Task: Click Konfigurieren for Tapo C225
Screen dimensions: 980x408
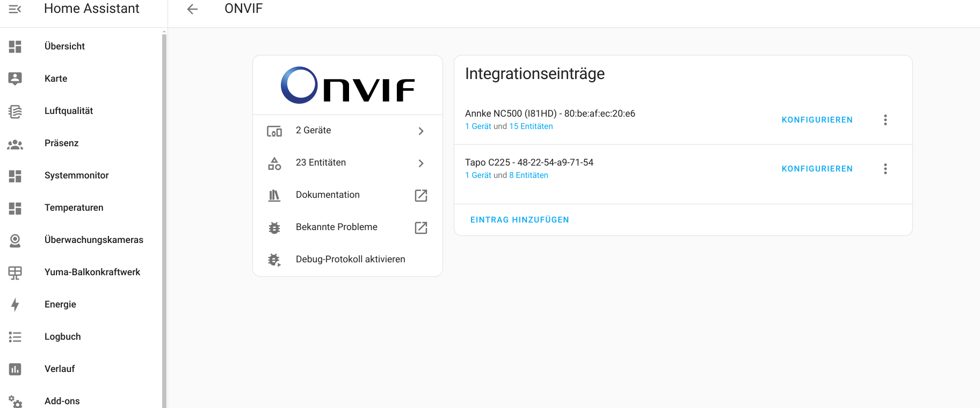Action: (x=817, y=169)
